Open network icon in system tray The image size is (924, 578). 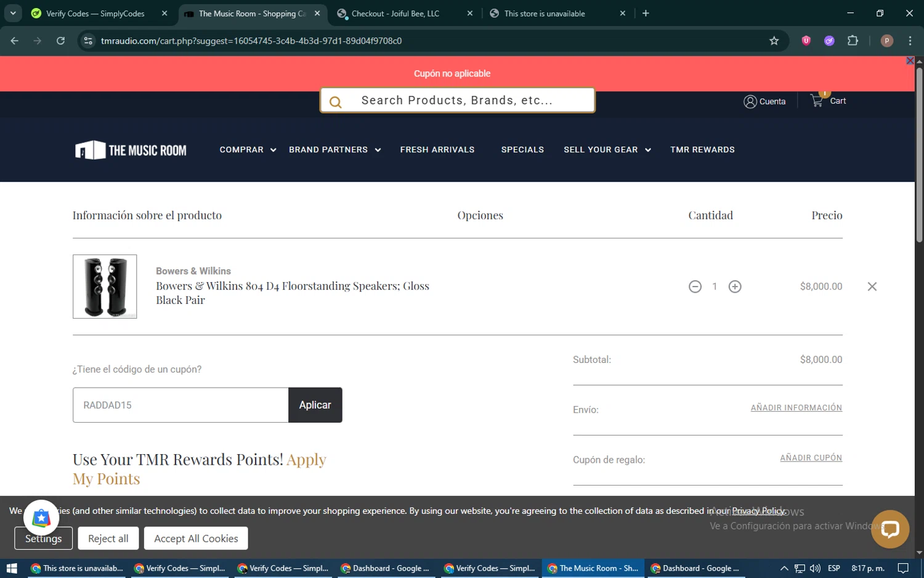(x=800, y=568)
